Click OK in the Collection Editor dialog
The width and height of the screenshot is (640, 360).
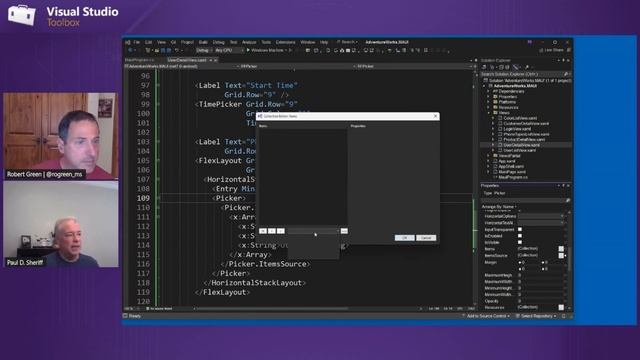[x=404, y=238]
